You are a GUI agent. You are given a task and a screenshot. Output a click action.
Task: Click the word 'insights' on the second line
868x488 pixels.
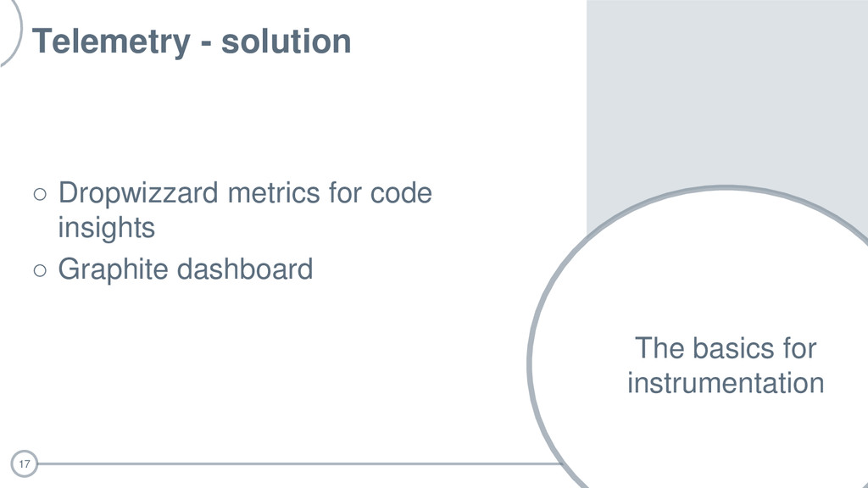tap(106, 227)
